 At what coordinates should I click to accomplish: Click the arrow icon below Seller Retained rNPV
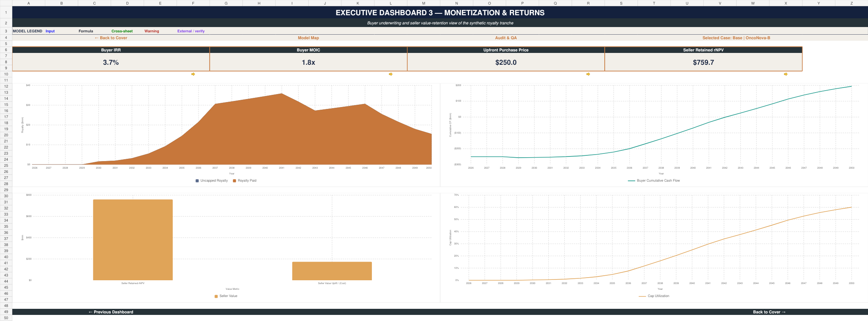tap(786, 74)
